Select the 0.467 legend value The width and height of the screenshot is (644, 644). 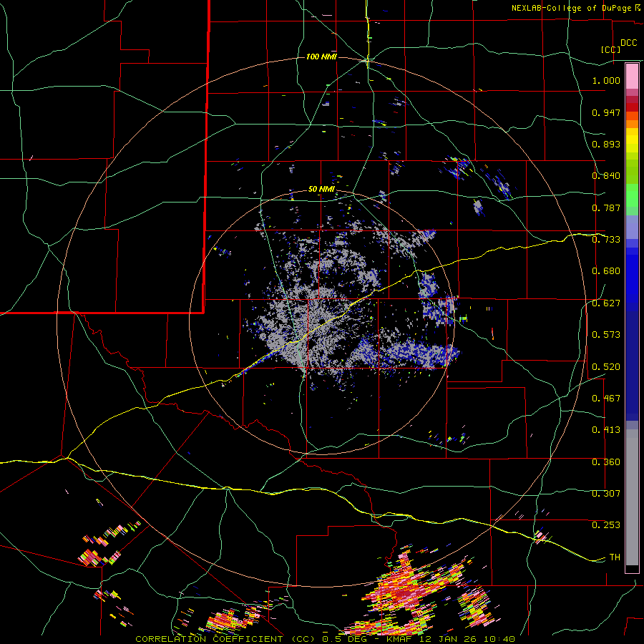tap(606, 399)
